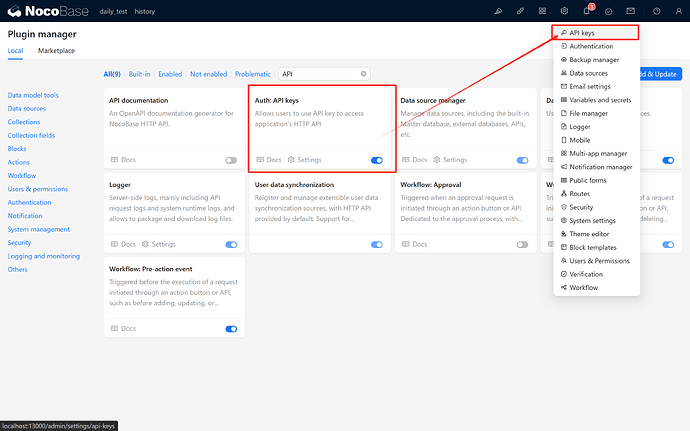Switch to the Local tab

coord(15,51)
